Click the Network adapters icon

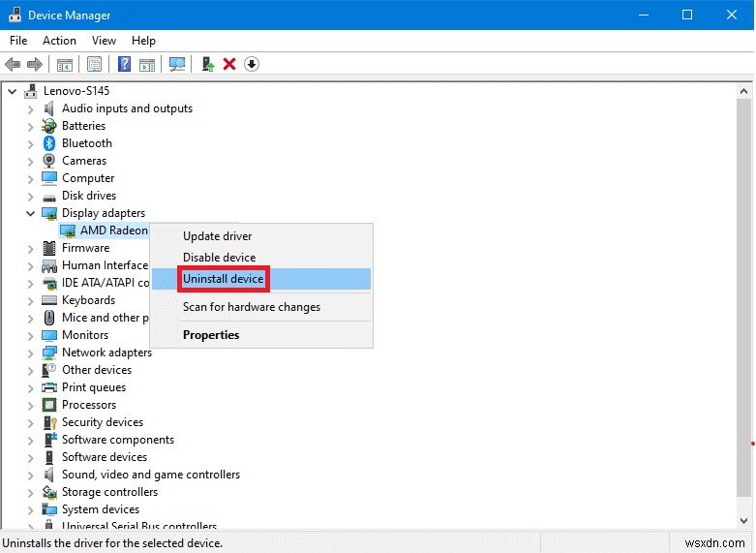click(49, 353)
